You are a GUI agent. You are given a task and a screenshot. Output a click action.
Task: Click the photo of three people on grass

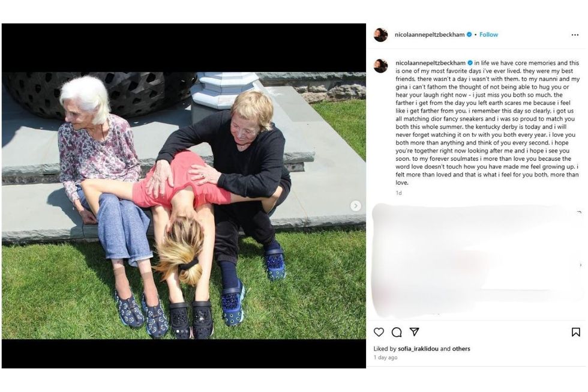tap(184, 205)
